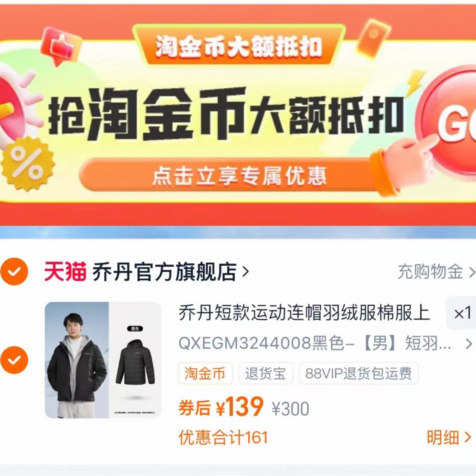
Task: Change the ×1 quantity selector
Action: [461, 313]
